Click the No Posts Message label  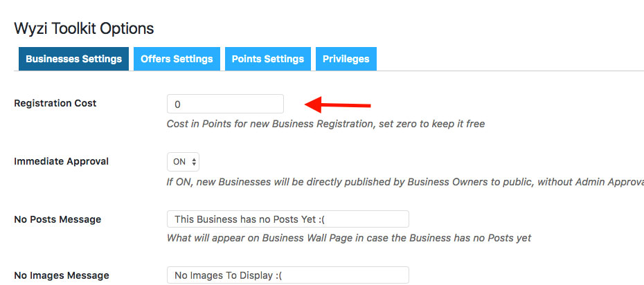[x=57, y=219]
